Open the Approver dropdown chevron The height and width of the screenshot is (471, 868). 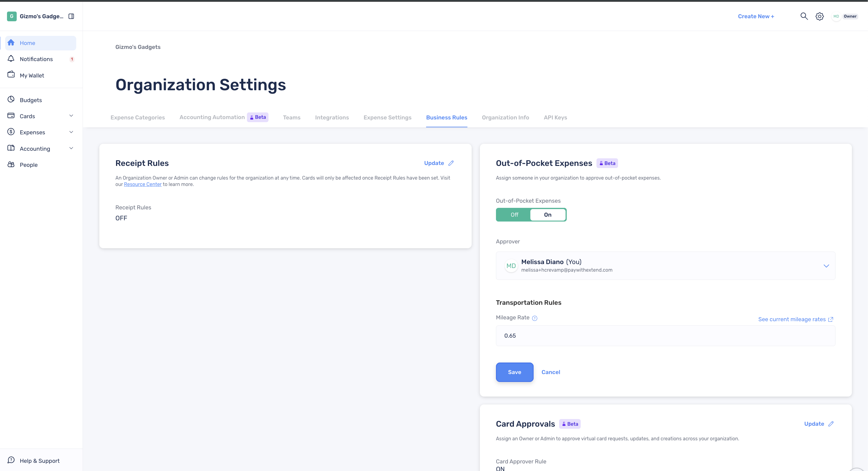click(x=826, y=266)
